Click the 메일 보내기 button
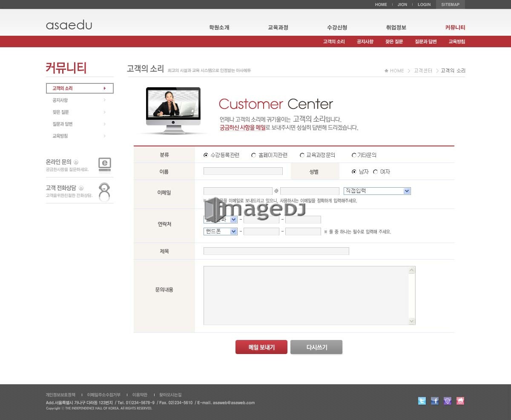 click(x=261, y=347)
